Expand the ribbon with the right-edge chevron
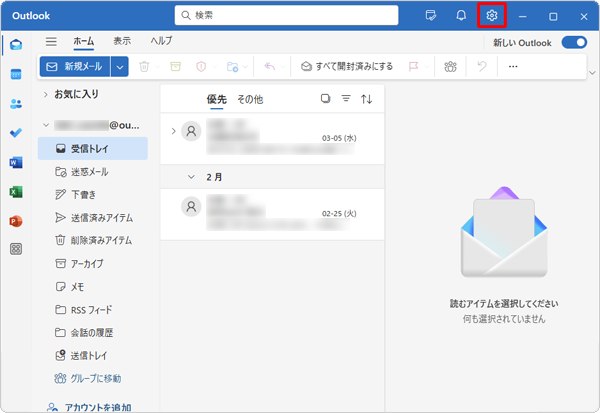The image size is (600, 413). click(x=592, y=73)
